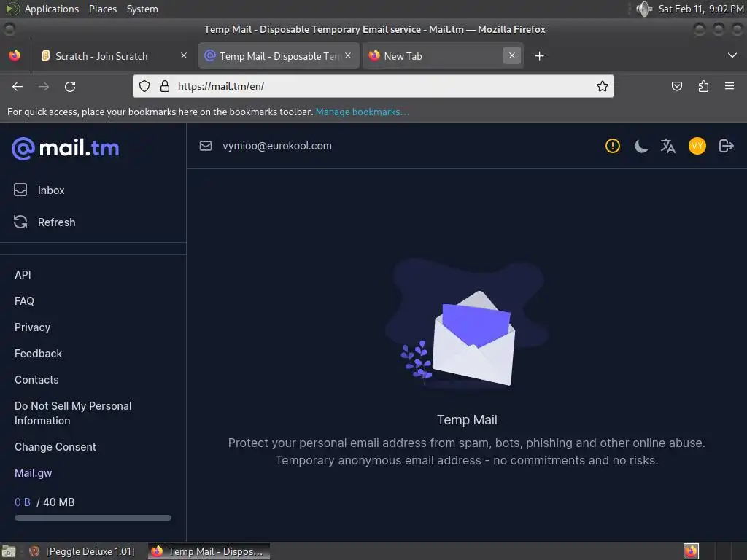Open the Contacts link
Screen dimensions: 747x560
(x=36, y=379)
